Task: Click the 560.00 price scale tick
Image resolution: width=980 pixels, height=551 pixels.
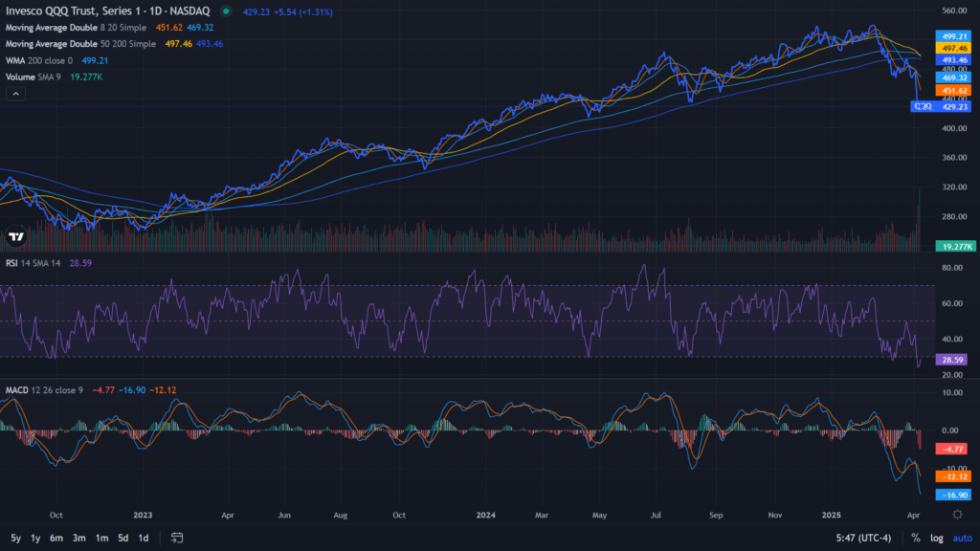Action: pos(954,11)
